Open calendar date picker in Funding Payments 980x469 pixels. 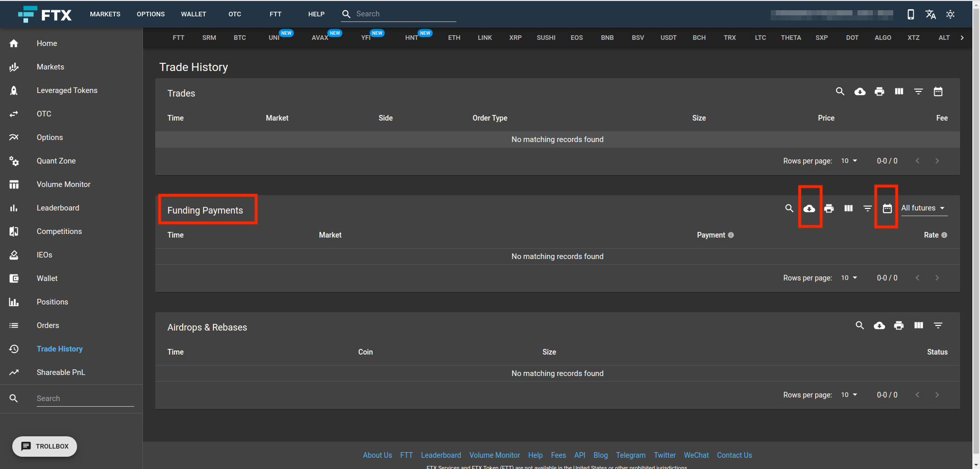tap(887, 208)
